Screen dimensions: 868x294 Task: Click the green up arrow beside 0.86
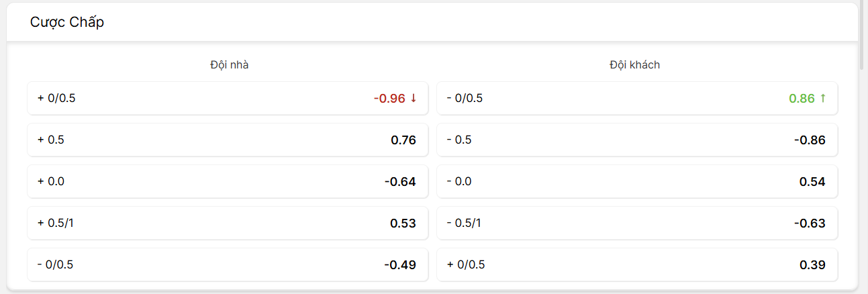coord(823,98)
